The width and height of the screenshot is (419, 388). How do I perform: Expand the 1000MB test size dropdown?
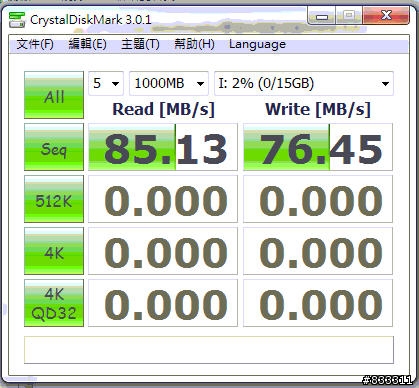point(169,83)
